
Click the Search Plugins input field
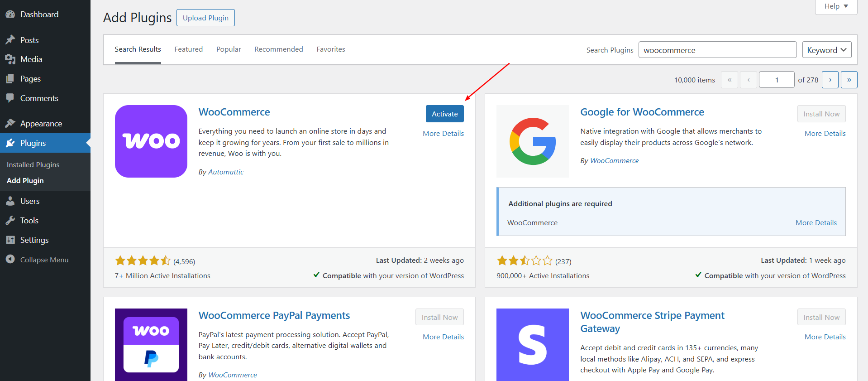(717, 50)
